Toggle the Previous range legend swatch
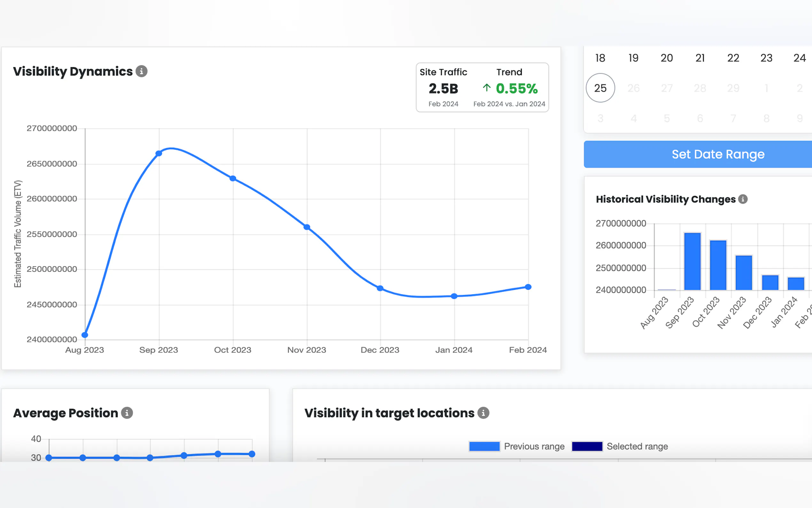 click(x=484, y=446)
